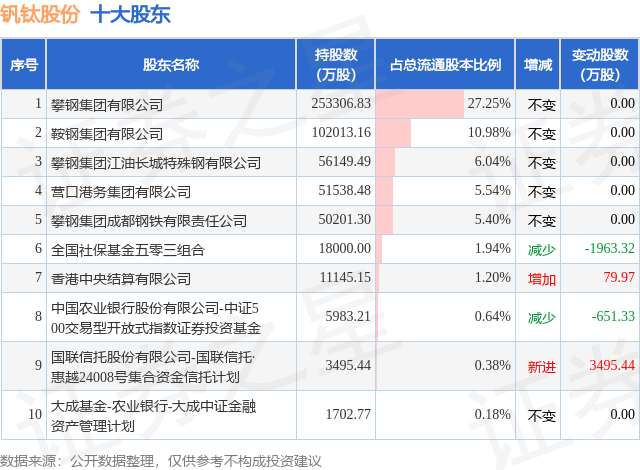Click the 占总流通股本比例 column header
This screenshot has width=640, height=470.
coord(445,64)
